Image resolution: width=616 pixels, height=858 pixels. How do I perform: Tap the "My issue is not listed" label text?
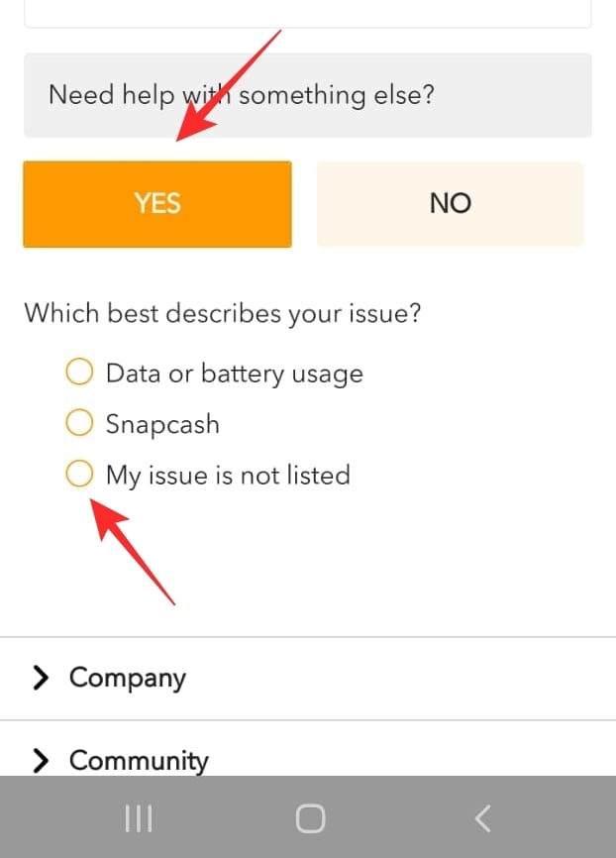[x=228, y=475]
